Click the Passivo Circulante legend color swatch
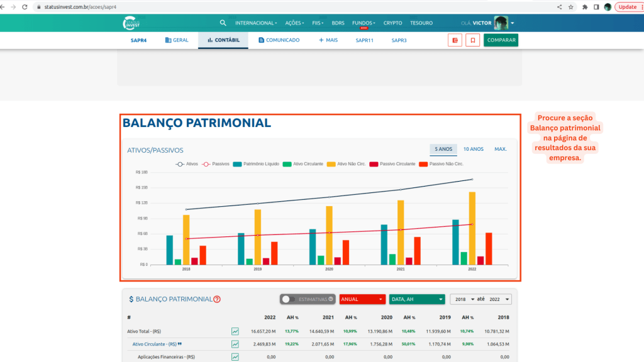This screenshot has height=362, width=644. pyautogui.click(x=374, y=164)
